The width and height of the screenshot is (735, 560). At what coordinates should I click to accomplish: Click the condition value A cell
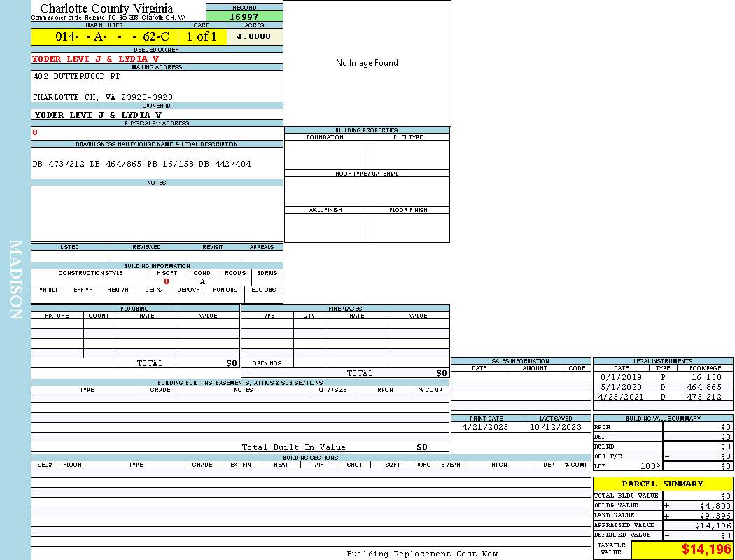click(202, 281)
